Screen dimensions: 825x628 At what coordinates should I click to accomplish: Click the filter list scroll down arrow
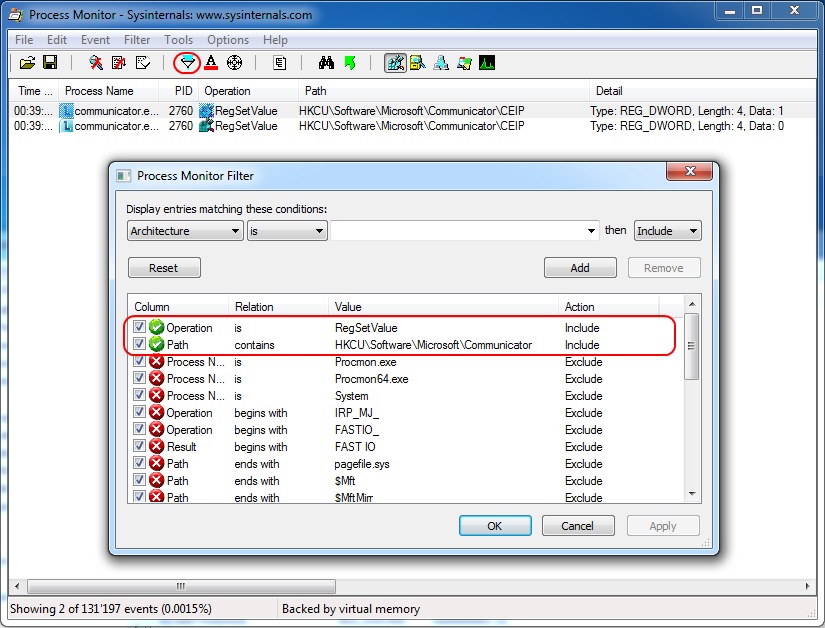click(x=692, y=494)
